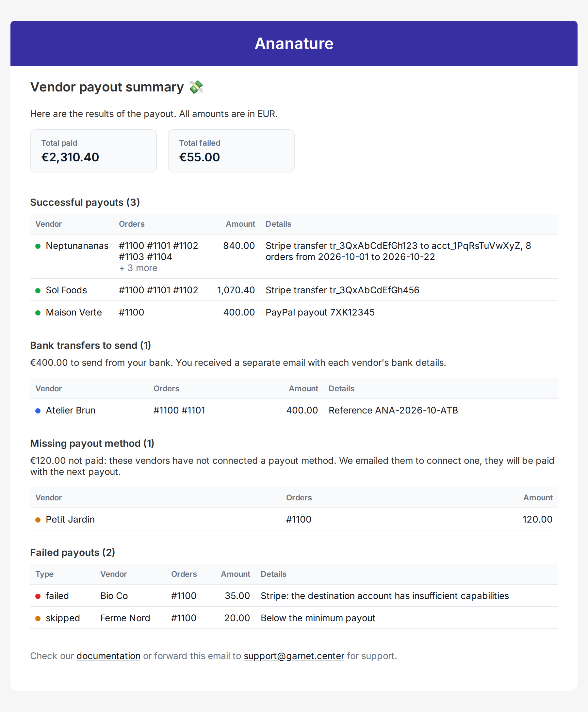Click the "Below the minimum payout" detail
Image resolution: width=588 pixels, height=712 pixels.
[x=318, y=618]
